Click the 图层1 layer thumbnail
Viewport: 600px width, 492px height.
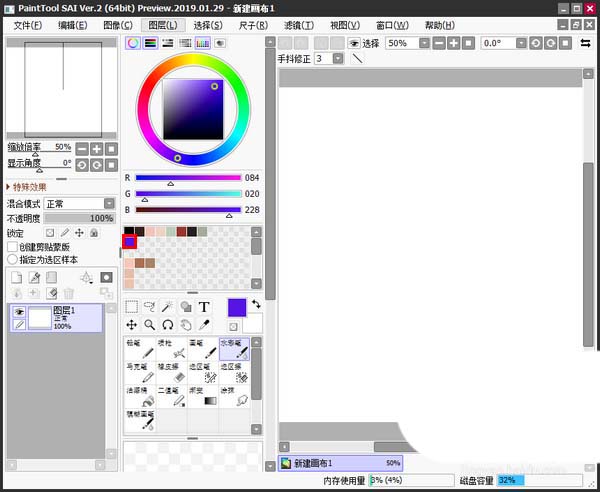[40, 318]
